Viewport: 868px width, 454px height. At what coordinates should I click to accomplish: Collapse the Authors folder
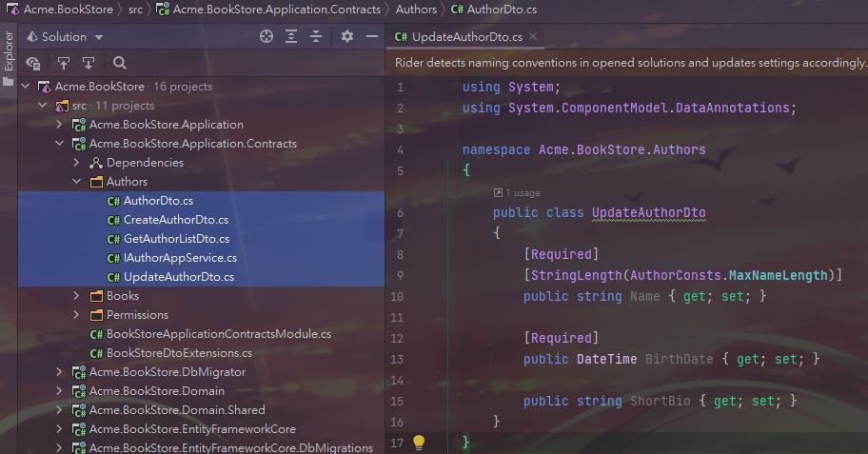tap(77, 182)
